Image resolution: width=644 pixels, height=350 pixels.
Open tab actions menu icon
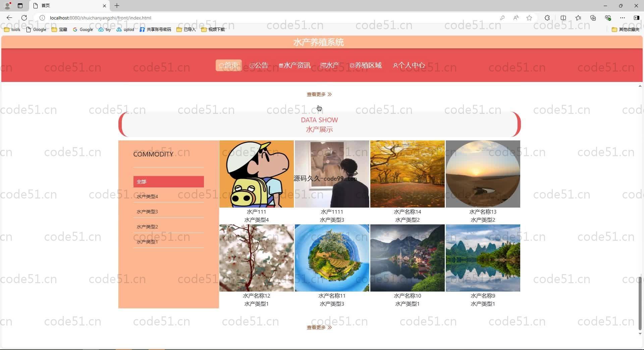coord(20,6)
